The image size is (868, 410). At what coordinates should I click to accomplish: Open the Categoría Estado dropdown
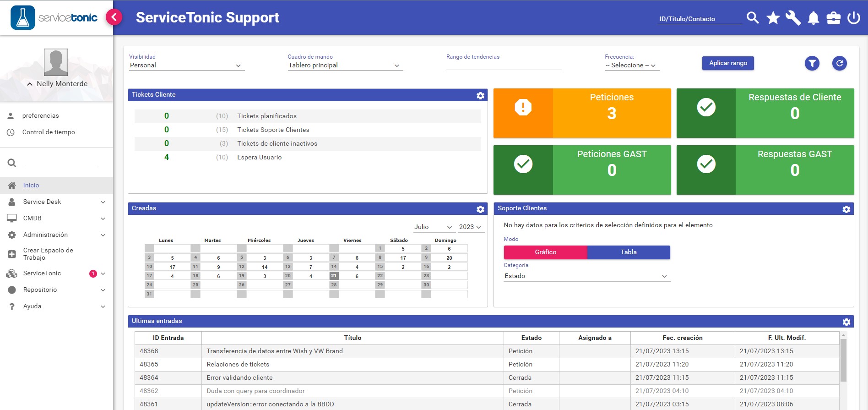pyautogui.click(x=587, y=276)
